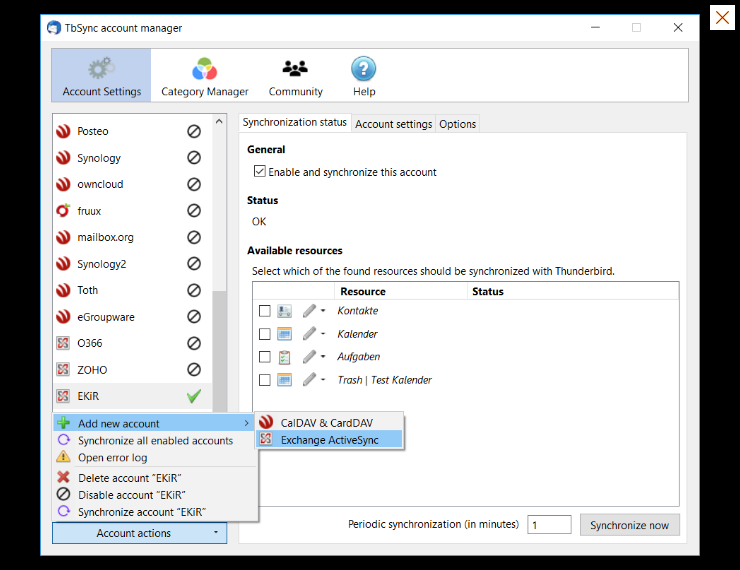Click the TbSync title bar app icon

pyautogui.click(x=54, y=28)
